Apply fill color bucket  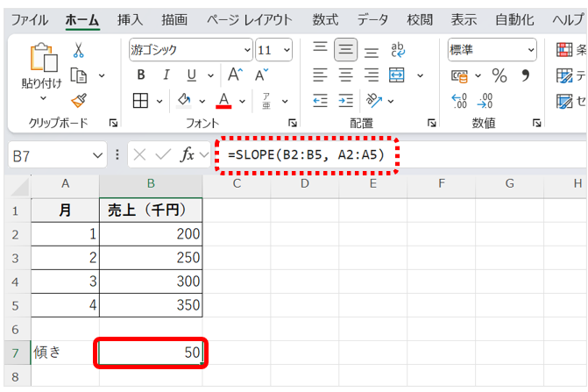coord(184,101)
